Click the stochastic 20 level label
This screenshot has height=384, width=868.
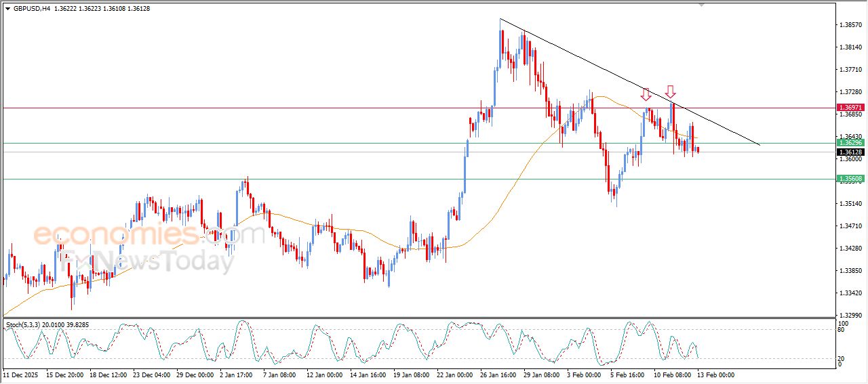841,358
